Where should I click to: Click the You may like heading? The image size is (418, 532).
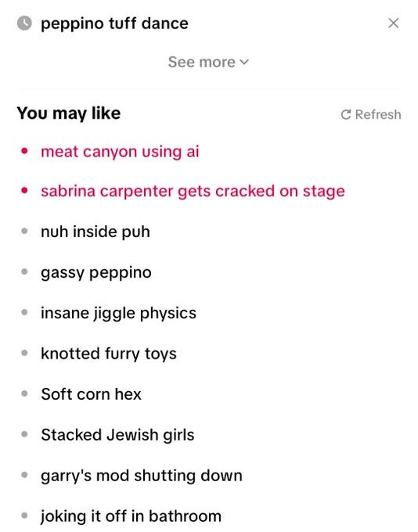[x=69, y=113]
